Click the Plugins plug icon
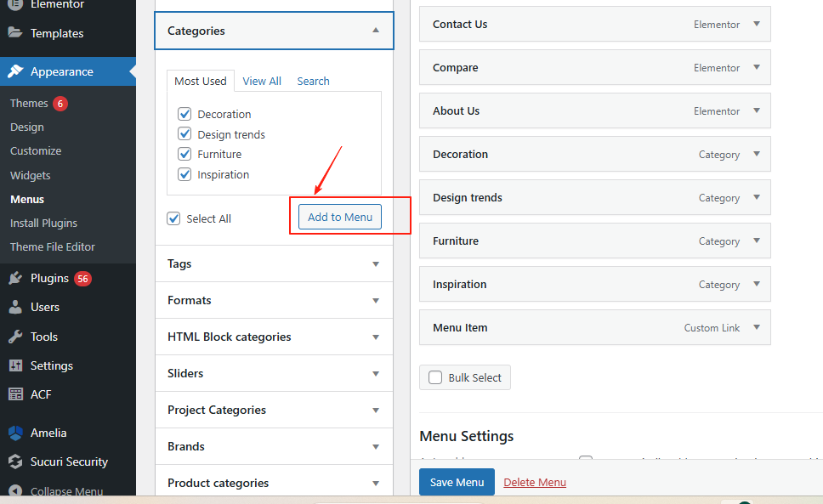Viewport: 823px width, 504px height. pyautogui.click(x=15, y=278)
